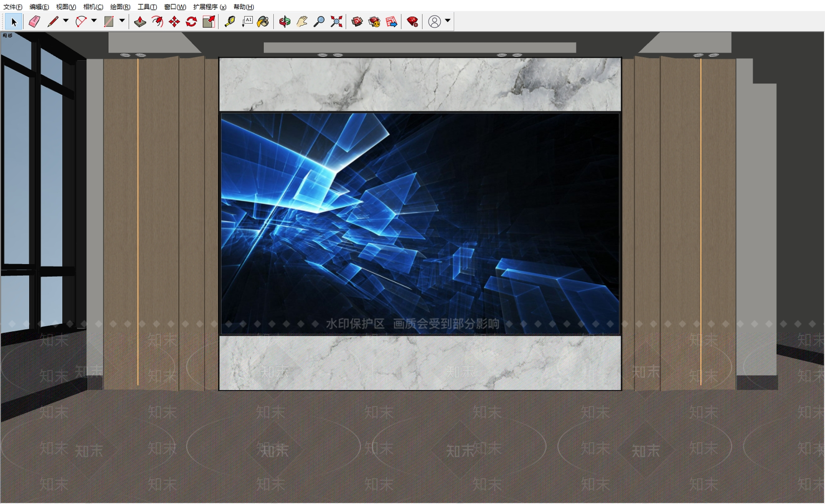Open the 3D Warehouse icon
Image resolution: width=825 pixels, height=504 pixels.
tap(357, 22)
